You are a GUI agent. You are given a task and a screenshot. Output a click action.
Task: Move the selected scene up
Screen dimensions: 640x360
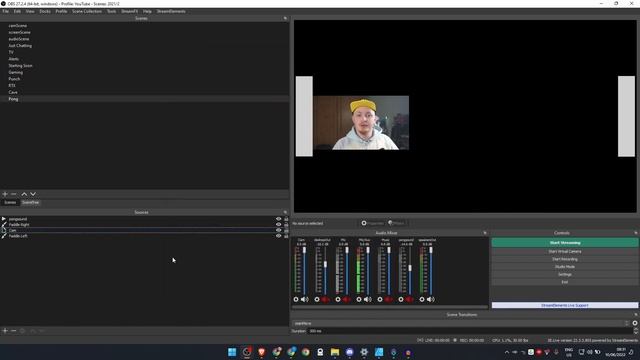click(x=24, y=194)
